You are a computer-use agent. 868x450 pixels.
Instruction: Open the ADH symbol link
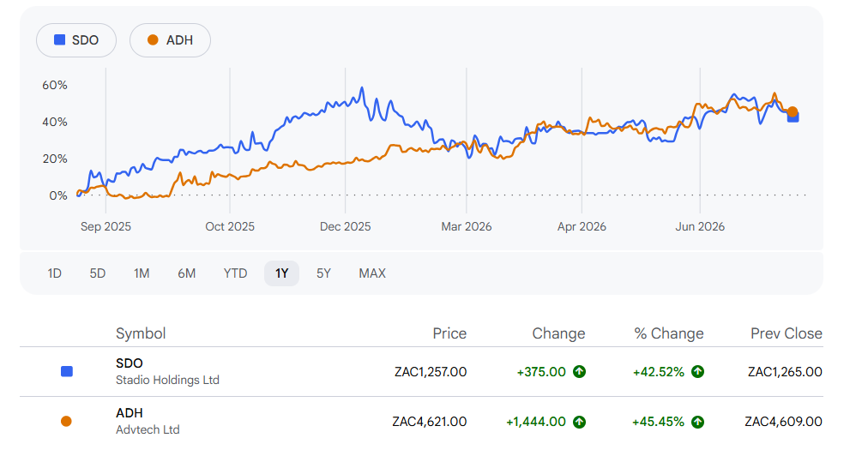pyautogui.click(x=130, y=413)
